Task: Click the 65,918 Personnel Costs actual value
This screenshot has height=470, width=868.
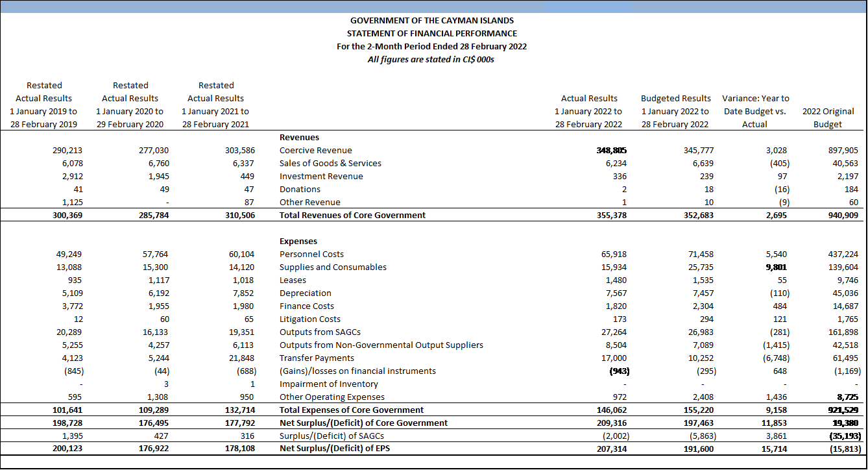Action: pyautogui.click(x=613, y=254)
